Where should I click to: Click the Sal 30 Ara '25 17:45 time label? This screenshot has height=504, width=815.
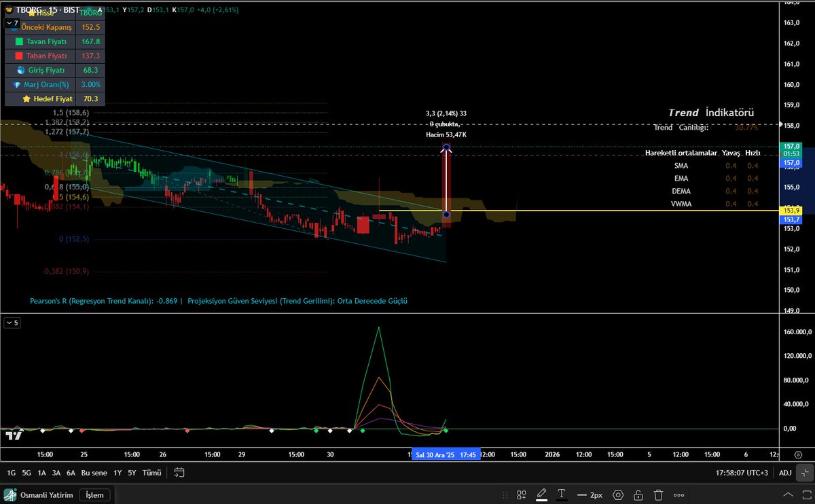tap(446, 454)
